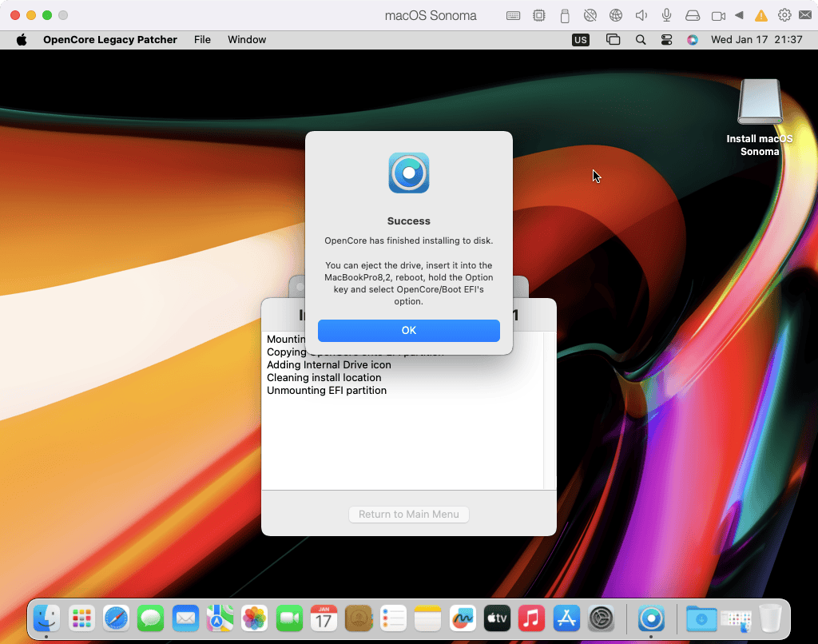
Task: Open the OpenCore Legacy Patcher app menu
Action: coord(110,39)
